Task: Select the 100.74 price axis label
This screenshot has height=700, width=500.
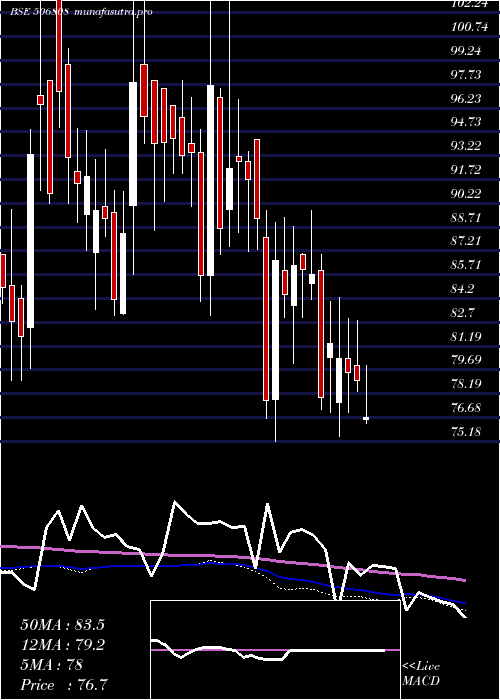Action: (469, 27)
